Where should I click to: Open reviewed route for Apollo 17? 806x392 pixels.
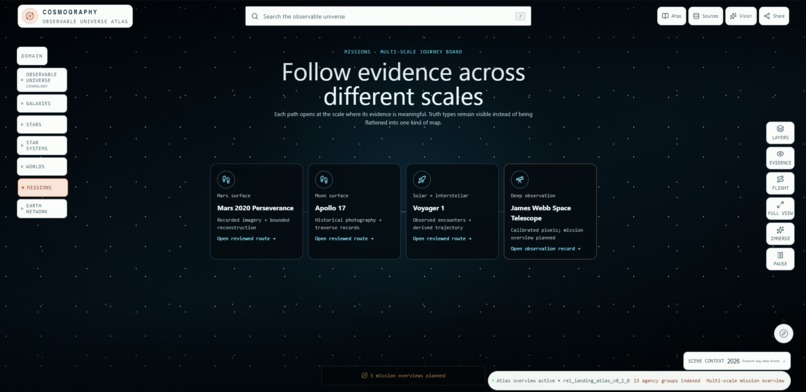pos(344,238)
